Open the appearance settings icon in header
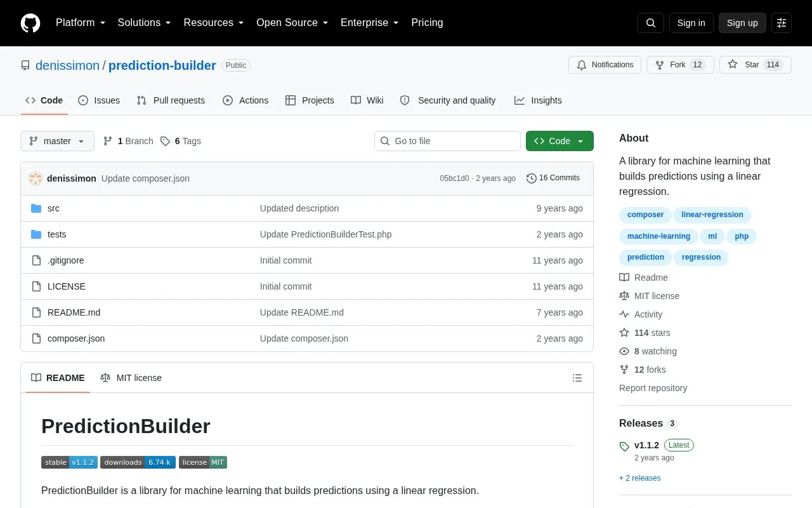 point(782,23)
